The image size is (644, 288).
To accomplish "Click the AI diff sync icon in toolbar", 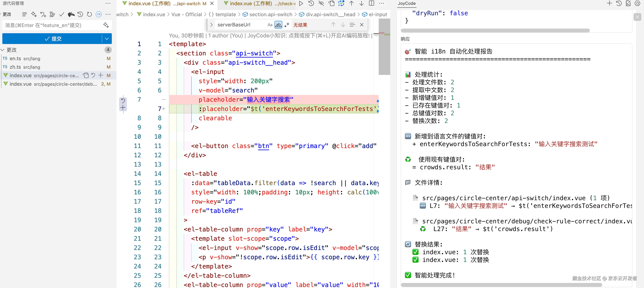I will tap(341, 3).
